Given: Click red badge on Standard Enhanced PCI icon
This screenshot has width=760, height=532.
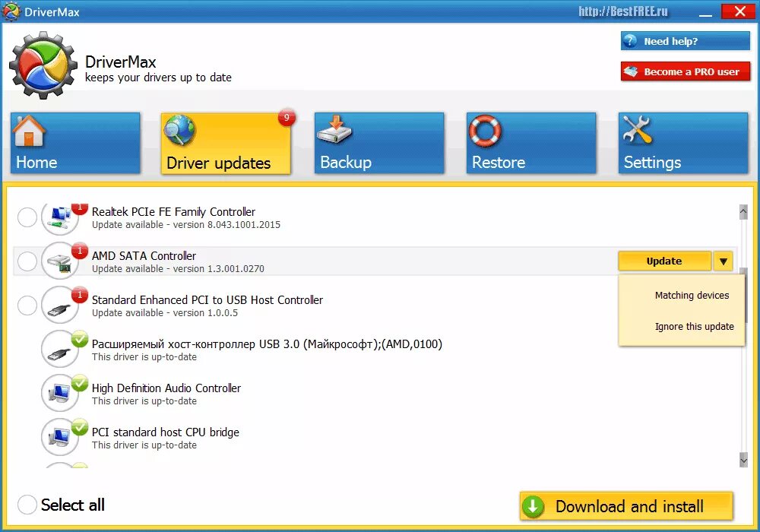Looking at the screenshot, I should pos(80,295).
